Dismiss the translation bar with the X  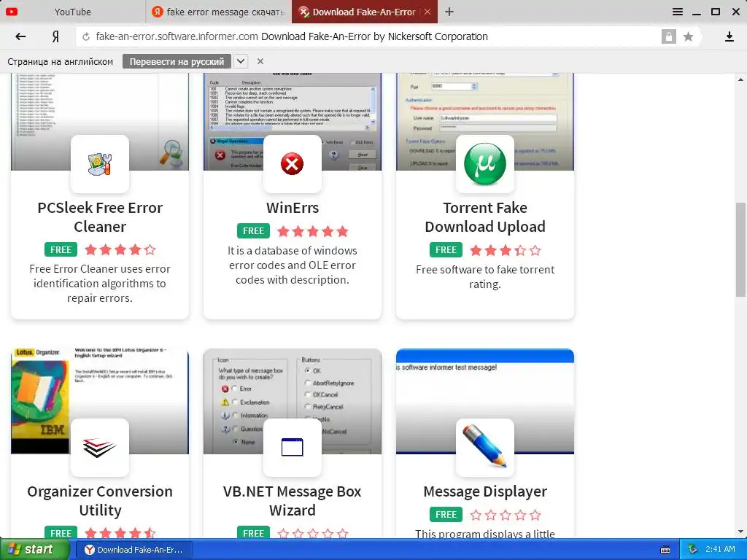tap(260, 61)
